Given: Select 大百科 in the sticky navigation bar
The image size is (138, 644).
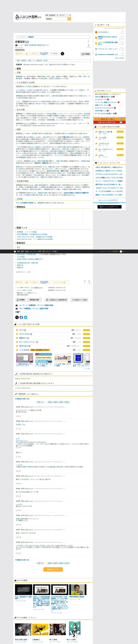Looking at the screenshot, I should (39, 251).
